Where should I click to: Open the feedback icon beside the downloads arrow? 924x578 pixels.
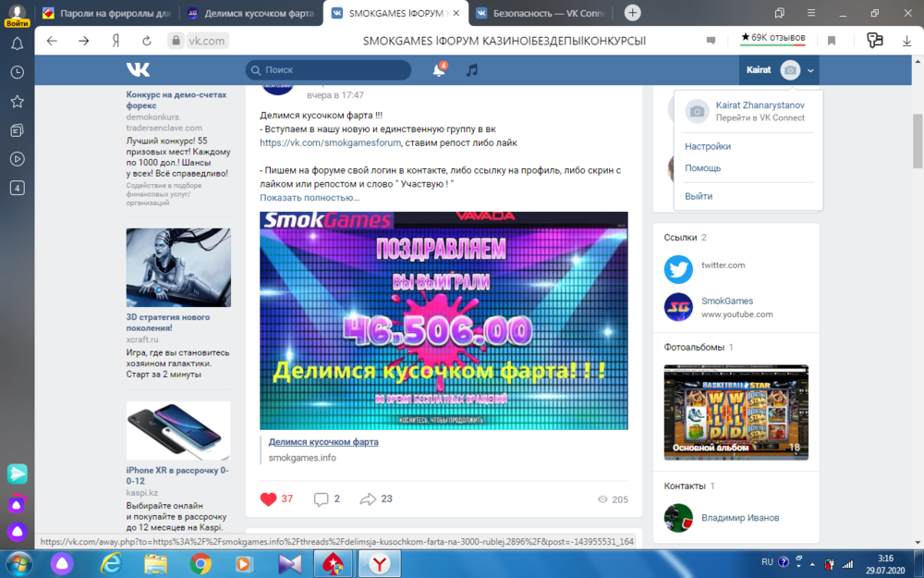tap(875, 40)
